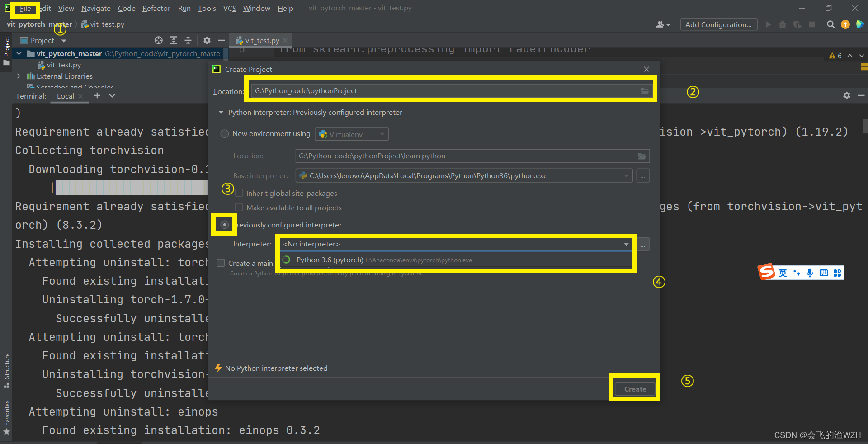Viewport: 868px width, 444px height.
Task: Click Sogou input language indicator 英
Action: pyautogui.click(x=783, y=273)
